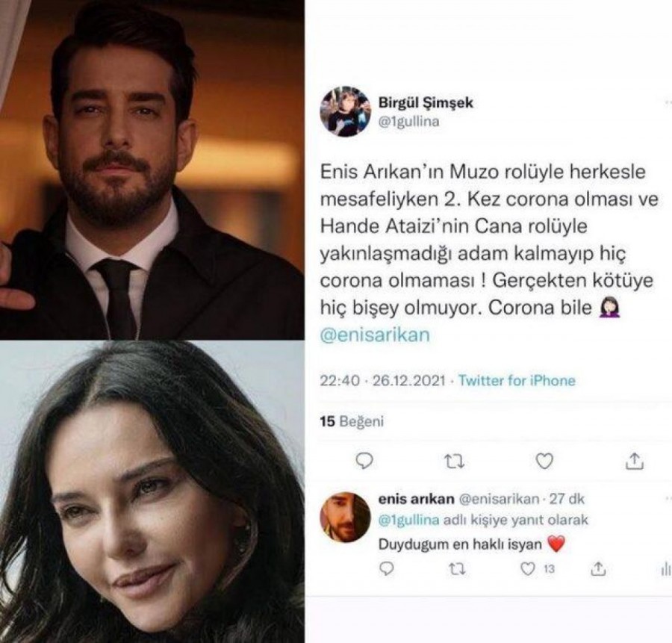This screenshot has width=672, height=643.
Task: Open Birgül Şimşek's profile picture
Action: tap(346, 111)
